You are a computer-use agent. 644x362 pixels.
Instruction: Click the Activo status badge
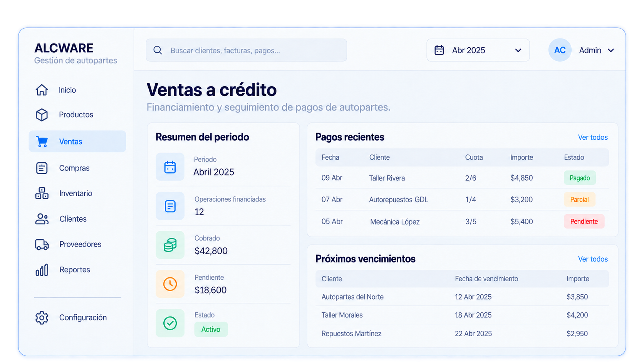point(211,329)
